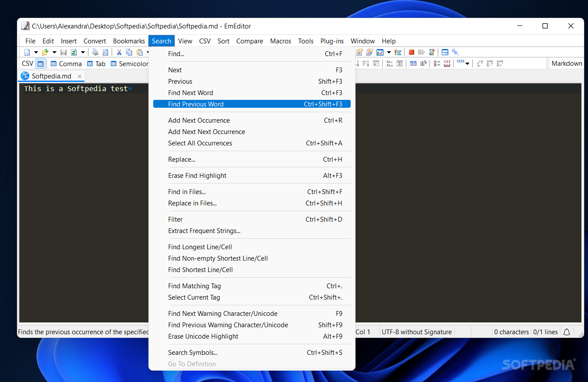Click the Print Preview magnifier icon
Viewport: 588px width, 382px height.
(x=105, y=52)
